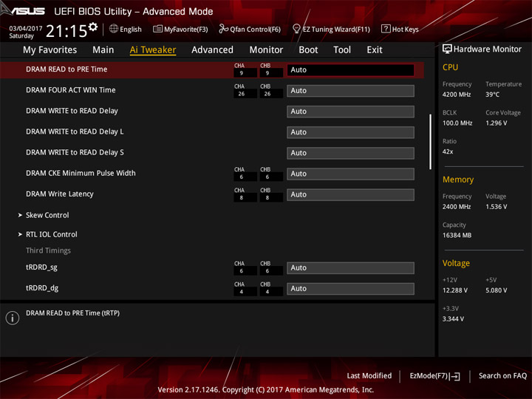The width and height of the screenshot is (532, 399).
Task: Click the 03/04/2017 date text
Action: pyautogui.click(x=25, y=29)
